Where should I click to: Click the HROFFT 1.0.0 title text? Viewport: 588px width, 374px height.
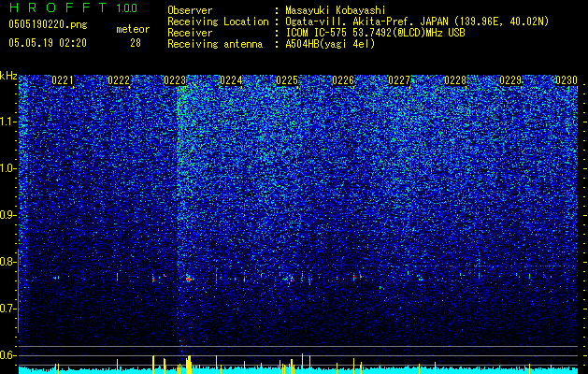coord(73,7)
